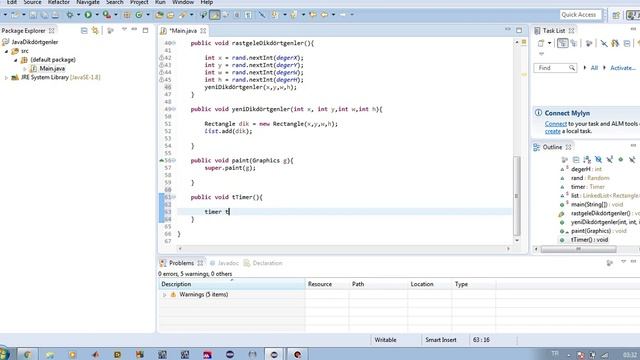The height and width of the screenshot is (360, 640).
Task: Maximize the editor area
Action: tap(519, 30)
